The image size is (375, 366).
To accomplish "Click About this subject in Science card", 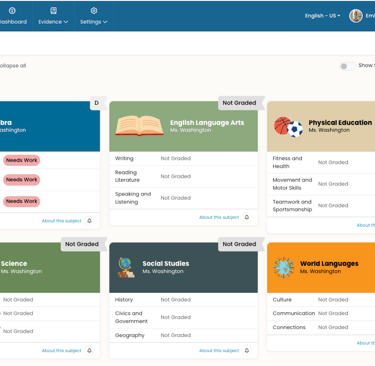I will pyautogui.click(x=61, y=351).
